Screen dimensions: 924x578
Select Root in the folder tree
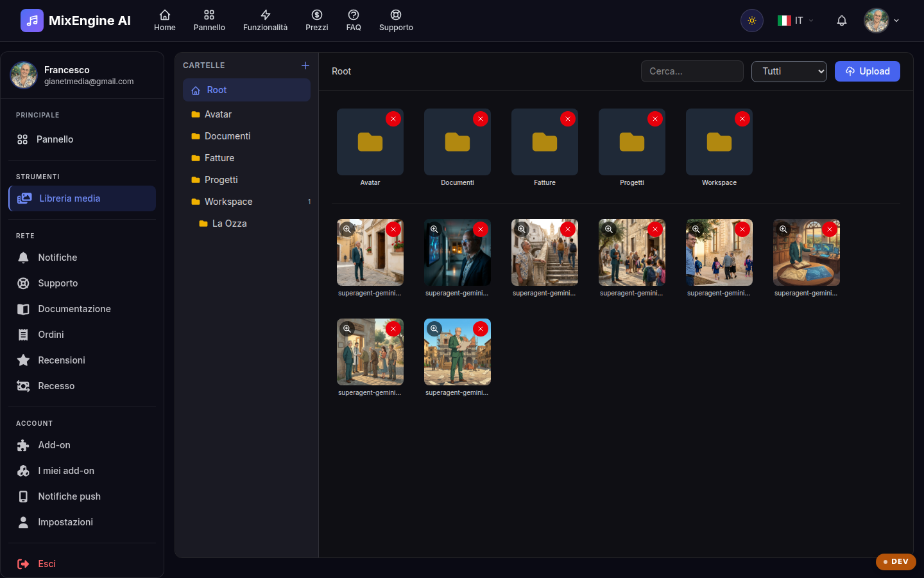pos(246,90)
